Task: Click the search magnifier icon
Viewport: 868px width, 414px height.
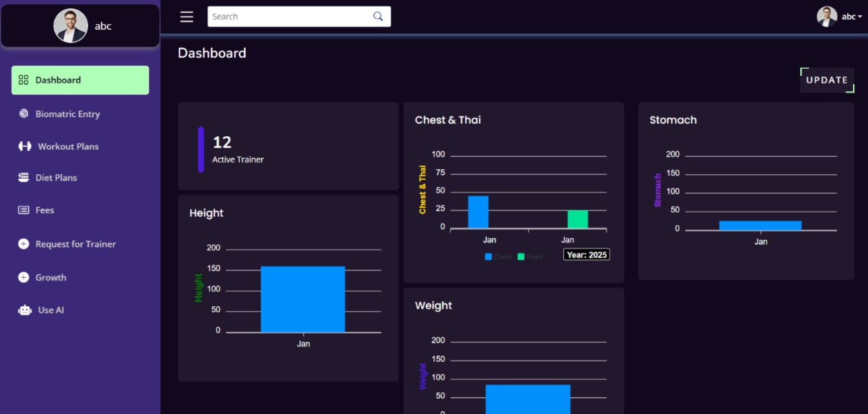Action: (x=378, y=16)
